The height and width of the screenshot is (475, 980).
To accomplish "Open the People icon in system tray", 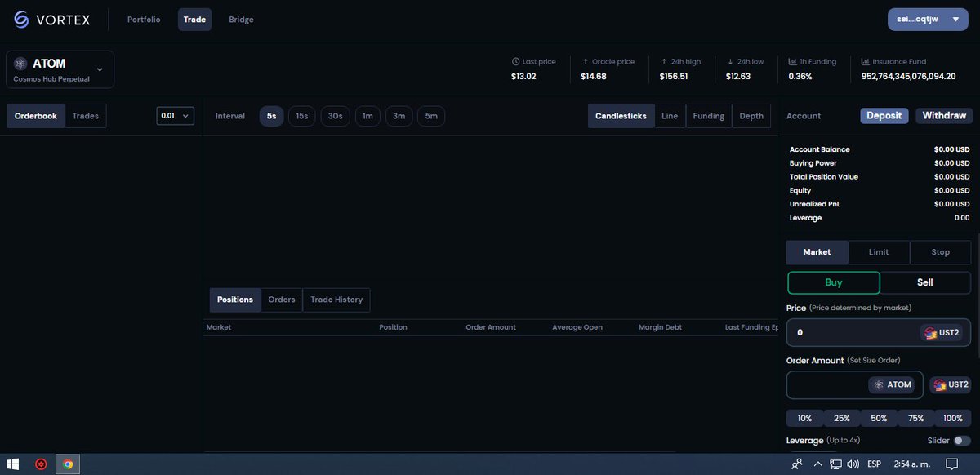I will (797, 464).
